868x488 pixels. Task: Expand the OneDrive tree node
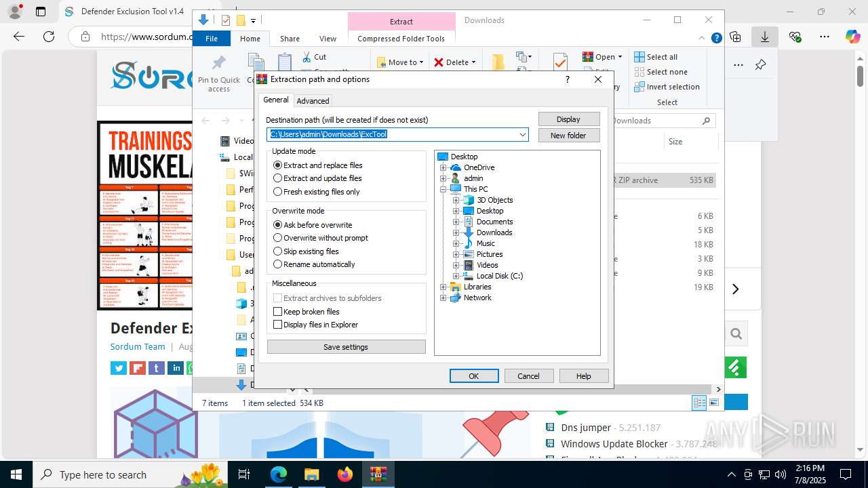(x=443, y=167)
